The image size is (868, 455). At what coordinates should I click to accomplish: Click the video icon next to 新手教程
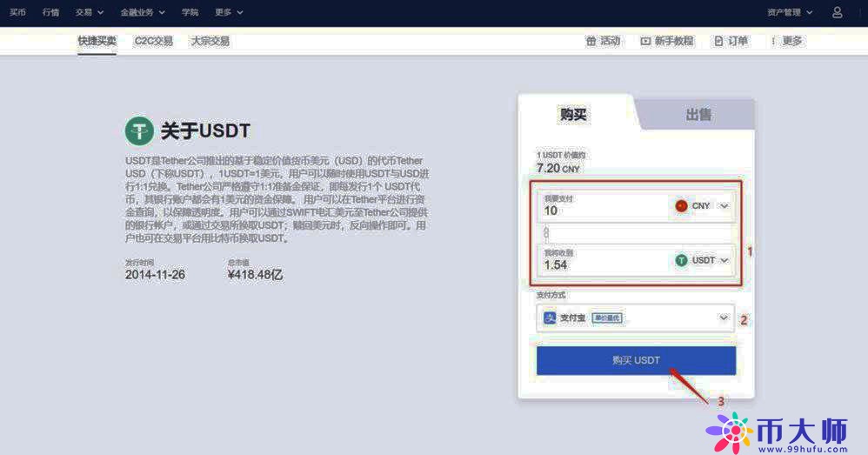pos(644,41)
